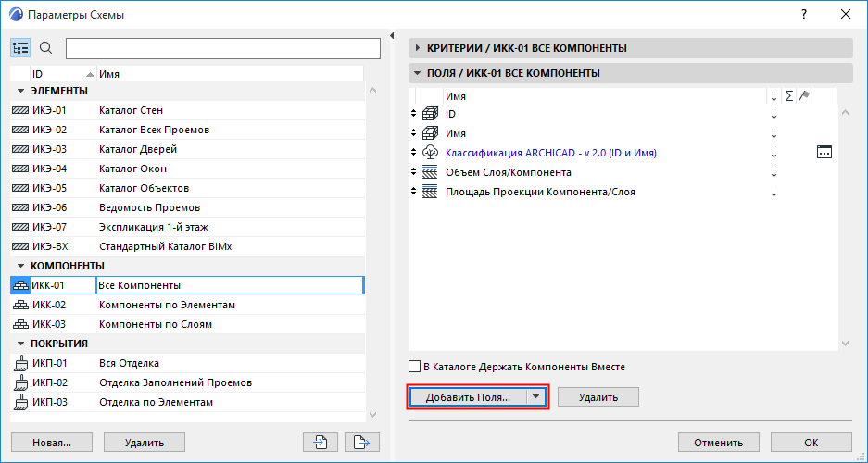
Task: Click the sum (Σ) column header
Action: point(789,96)
